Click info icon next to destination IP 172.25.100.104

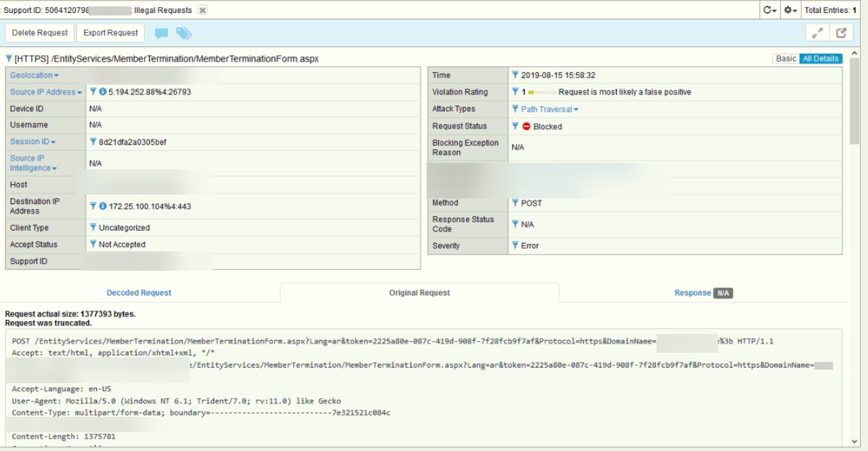tap(103, 206)
